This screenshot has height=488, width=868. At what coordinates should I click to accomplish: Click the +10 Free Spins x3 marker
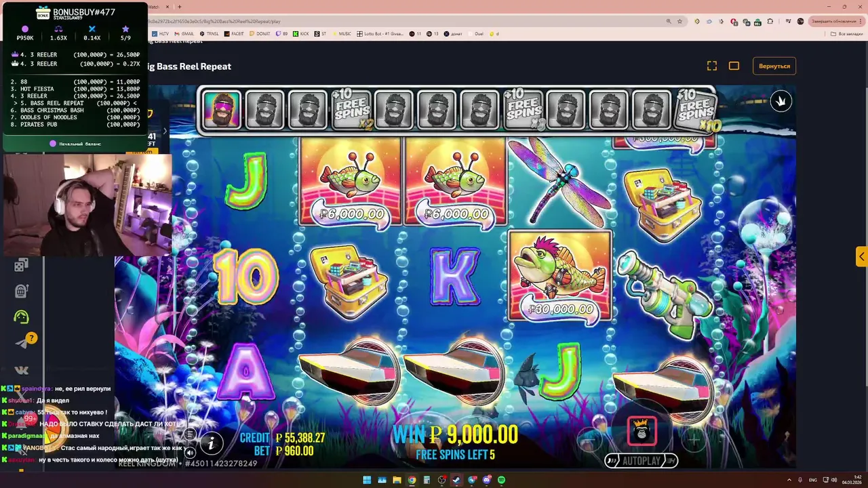524,109
